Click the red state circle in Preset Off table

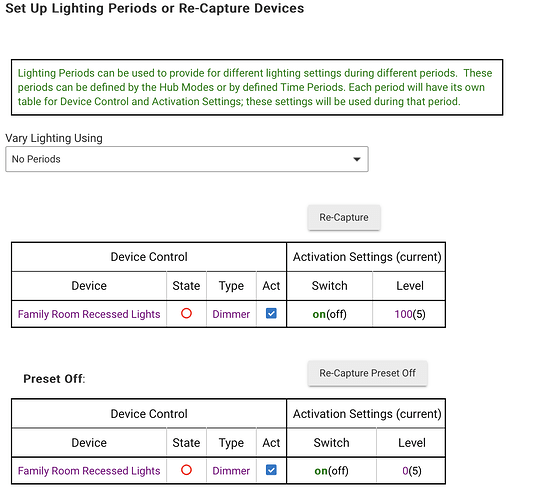(x=186, y=470)
